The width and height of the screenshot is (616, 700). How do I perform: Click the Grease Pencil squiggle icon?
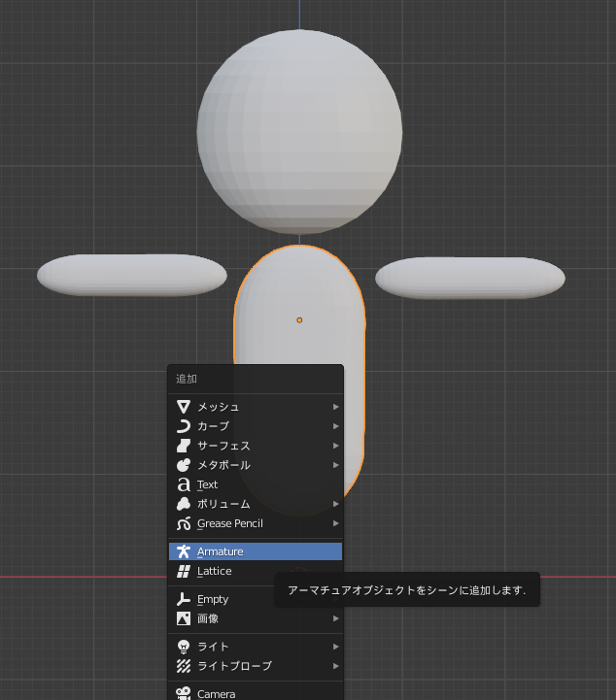(x=184, y=523)
